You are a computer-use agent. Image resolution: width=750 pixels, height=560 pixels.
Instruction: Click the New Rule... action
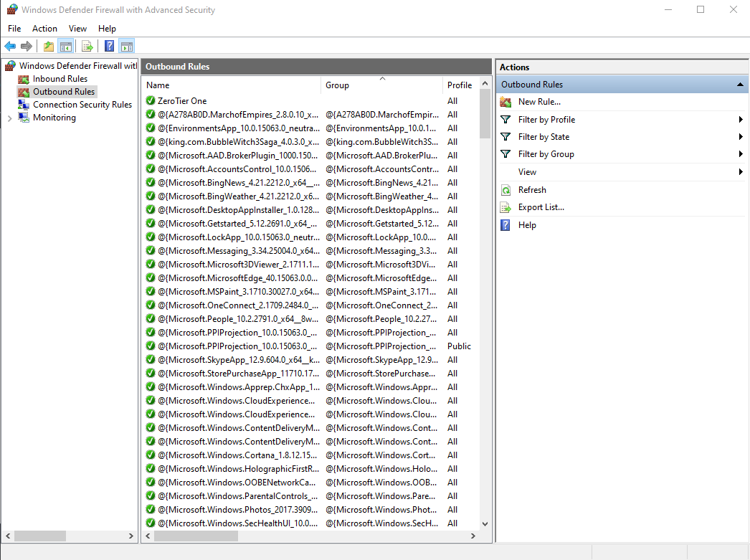pyautogui.click(x=539, y=102)
